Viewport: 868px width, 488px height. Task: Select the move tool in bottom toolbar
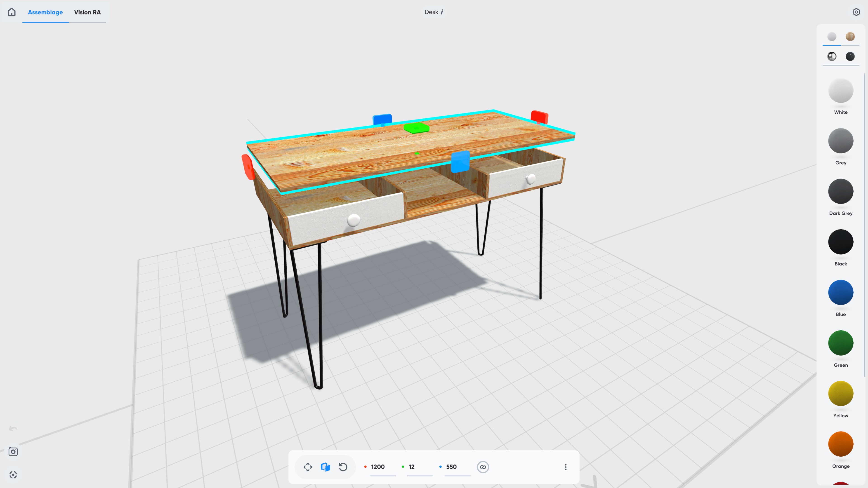point(308,467)
